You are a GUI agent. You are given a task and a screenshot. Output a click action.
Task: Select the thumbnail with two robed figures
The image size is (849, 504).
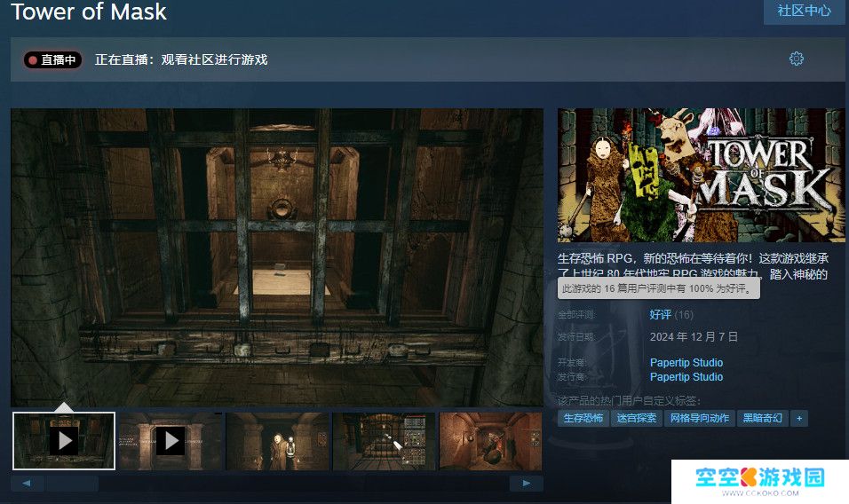point(277,441)
